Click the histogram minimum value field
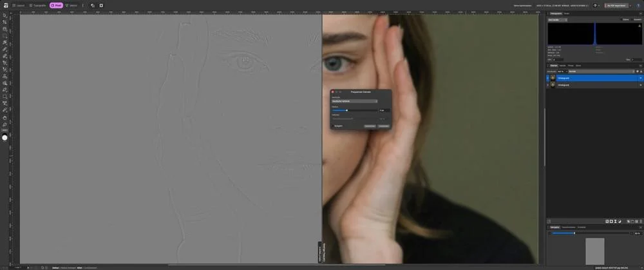 (558, 59)
